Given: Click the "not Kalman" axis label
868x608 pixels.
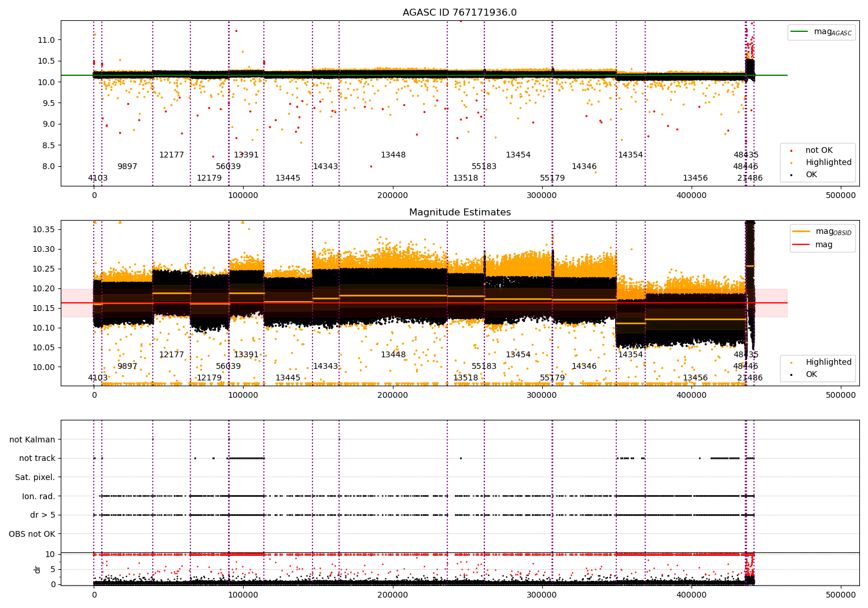Looking at the screenshot, I should click(x=32, y=440).
